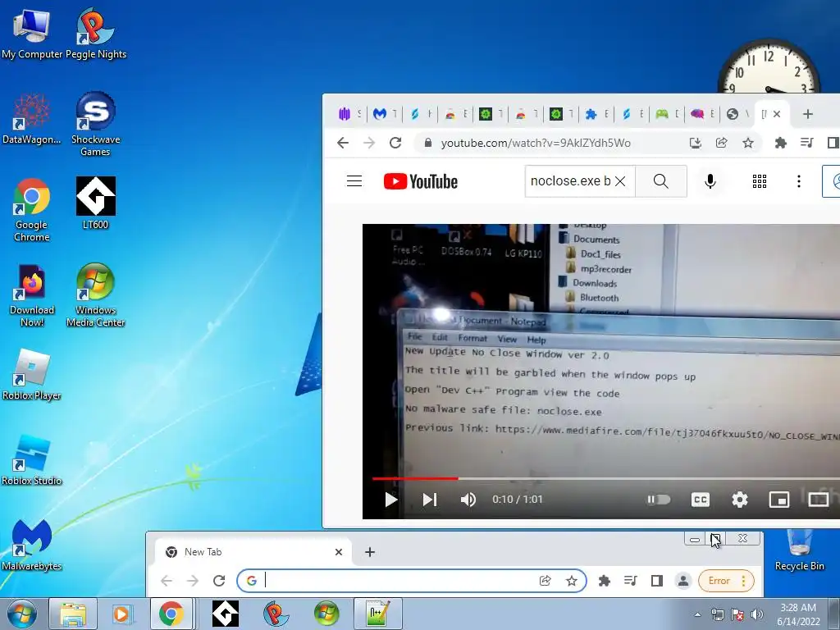The width and height of the screenshot is (840, 630).
Task: Open media controls in the YouTube window
Action: (x=807, y=143)
